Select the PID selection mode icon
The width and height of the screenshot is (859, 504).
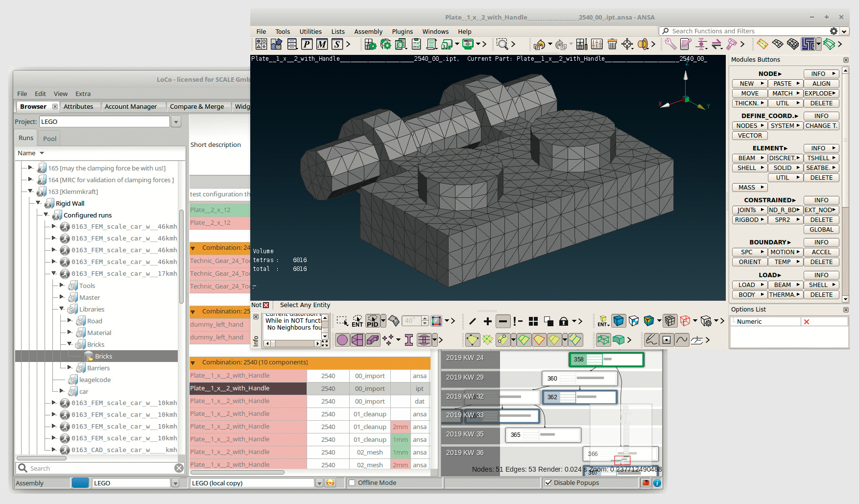click(x=373, y=321)
